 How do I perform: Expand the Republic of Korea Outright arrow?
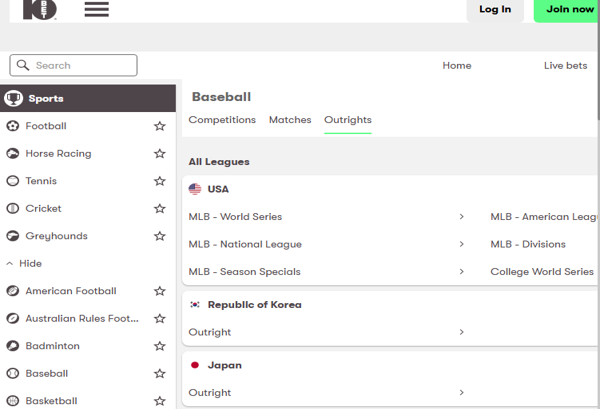tap(461, 332)
